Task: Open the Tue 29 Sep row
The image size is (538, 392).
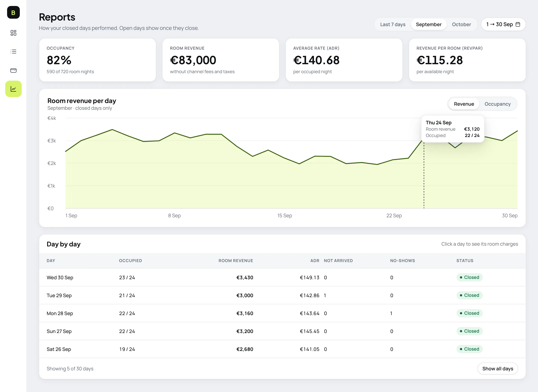Action: pyautogui.click(x=282, y=295)
